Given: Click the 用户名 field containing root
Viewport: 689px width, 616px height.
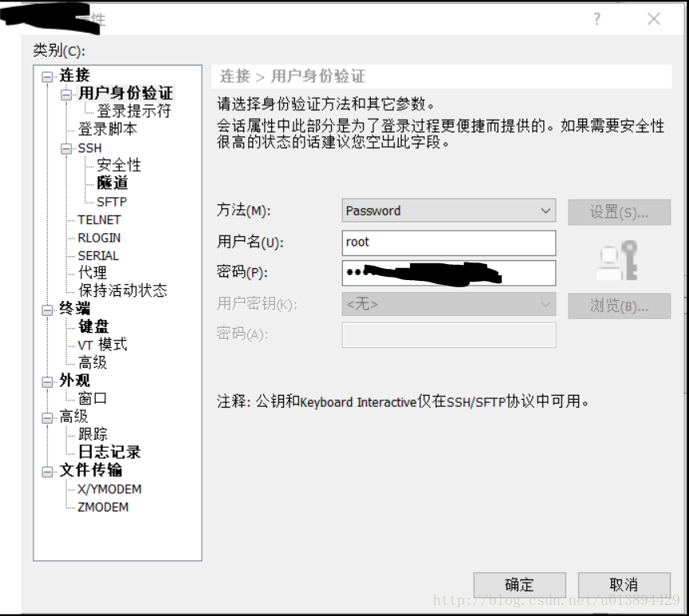Looking at the screenshot, I should point(449,243).
